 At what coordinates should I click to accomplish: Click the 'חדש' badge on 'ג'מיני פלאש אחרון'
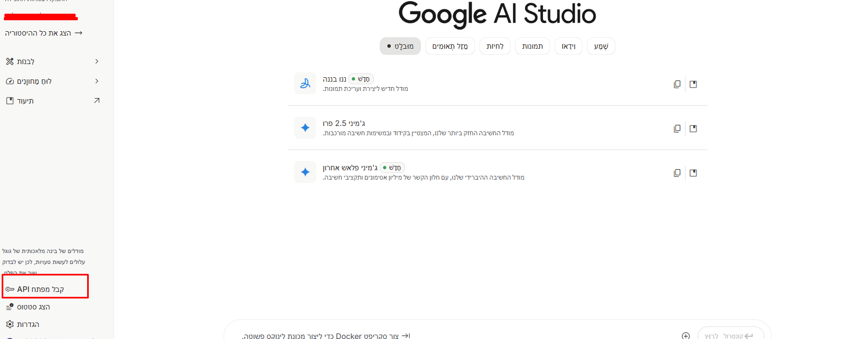392,168
